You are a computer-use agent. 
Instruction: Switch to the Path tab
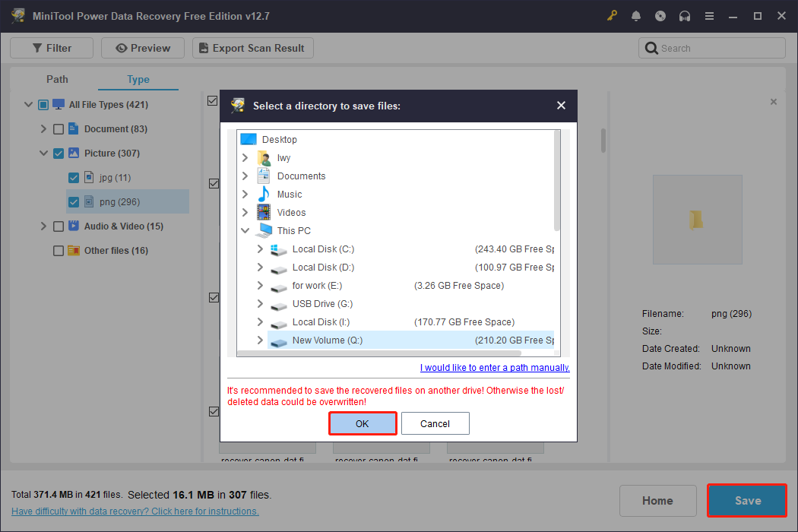click(x=57, y=79)
